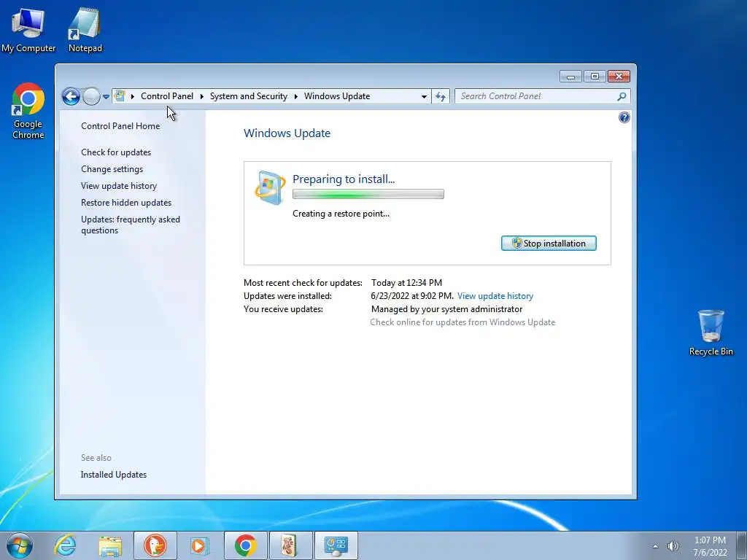Maximize the Windows Update window
The height and width of the screenshot is (560, 747).
[595, 76]
